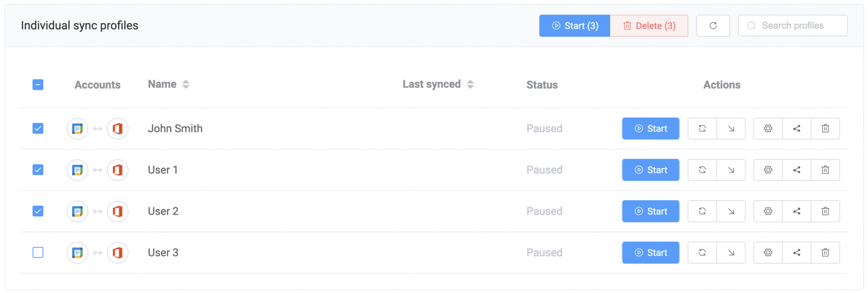This screenshot has height=293, width=868.
Task: Click the bidirectional arrow between User 3's accounts
Action: tap(97, 252)
